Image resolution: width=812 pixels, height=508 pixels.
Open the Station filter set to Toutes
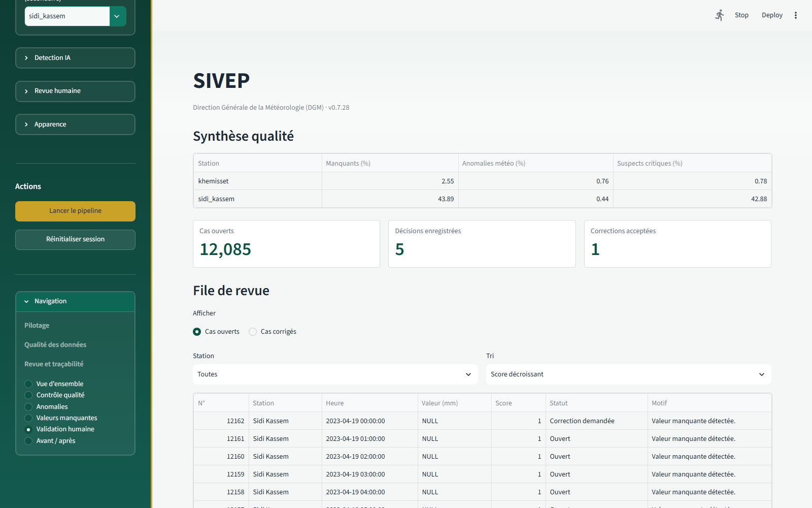(335, 374)
